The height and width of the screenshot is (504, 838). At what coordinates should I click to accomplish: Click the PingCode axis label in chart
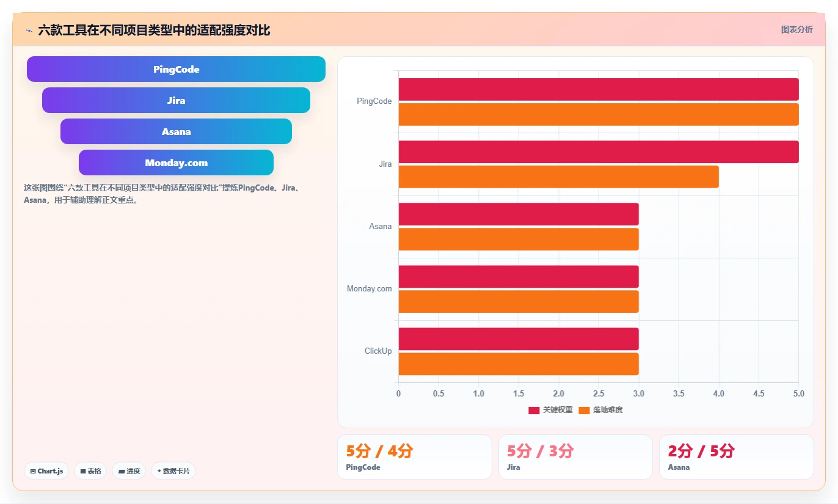374,101
